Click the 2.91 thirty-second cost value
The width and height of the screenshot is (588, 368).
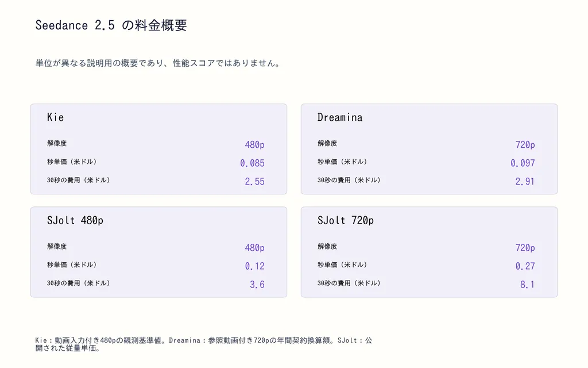(x=525, y=181)
